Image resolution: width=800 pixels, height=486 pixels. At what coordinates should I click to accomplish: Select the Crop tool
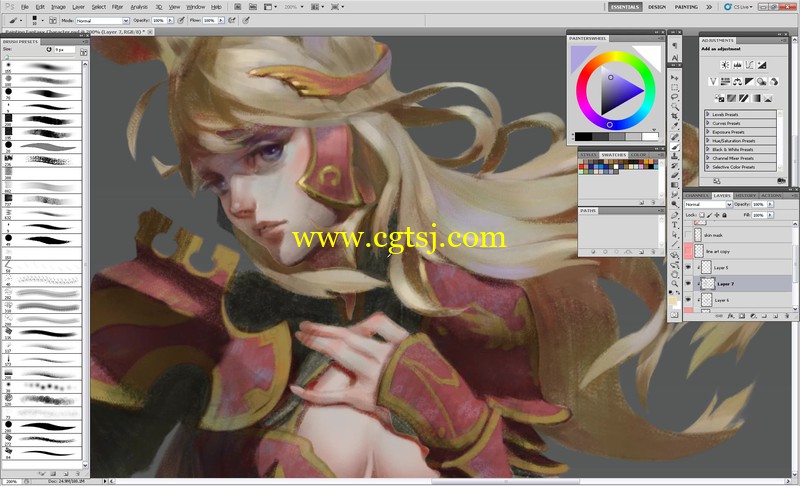pyautogui.click(x=674, y=116)
